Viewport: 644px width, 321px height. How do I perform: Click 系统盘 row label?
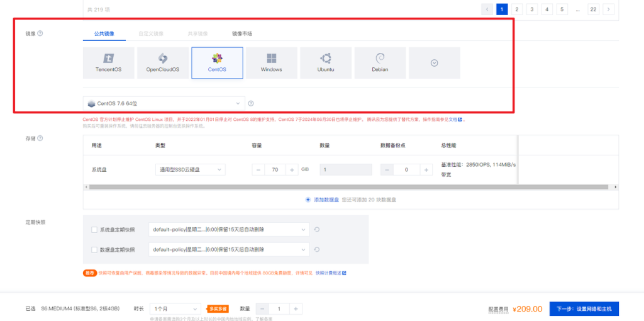tap(99, 170)
